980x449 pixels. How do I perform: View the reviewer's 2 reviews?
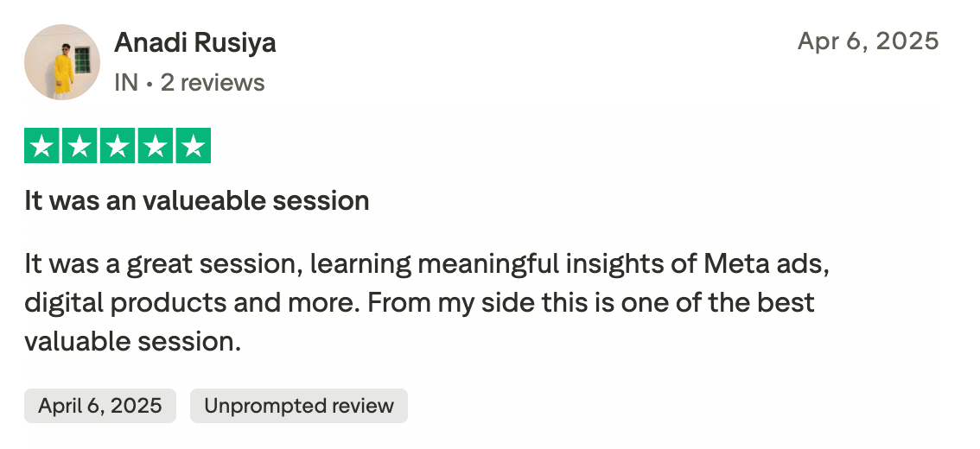pyautogui.click(x=213, y=83)
